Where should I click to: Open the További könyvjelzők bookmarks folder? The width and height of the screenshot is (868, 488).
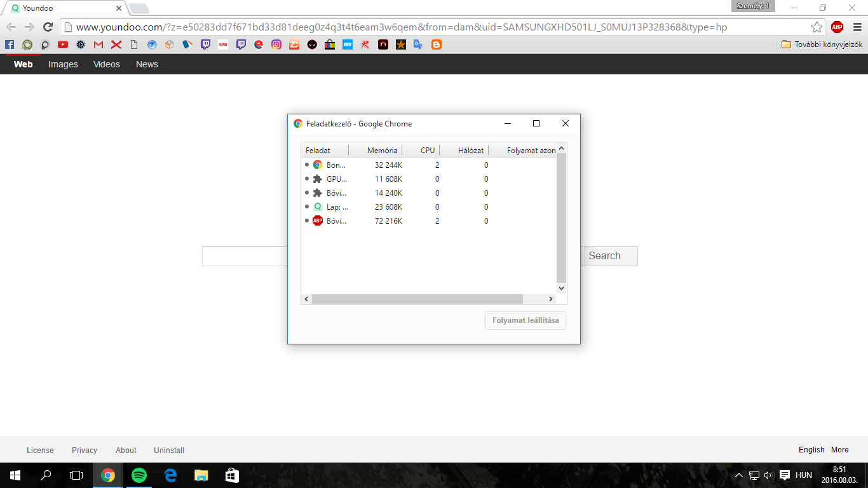click(x=822, y=44)
